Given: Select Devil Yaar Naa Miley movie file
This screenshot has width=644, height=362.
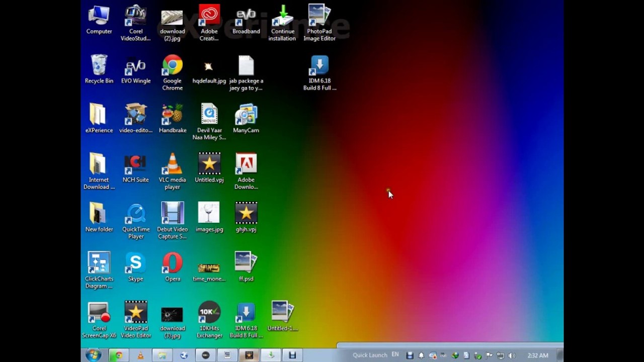Looking at the screenshot, I should [209, 122].
